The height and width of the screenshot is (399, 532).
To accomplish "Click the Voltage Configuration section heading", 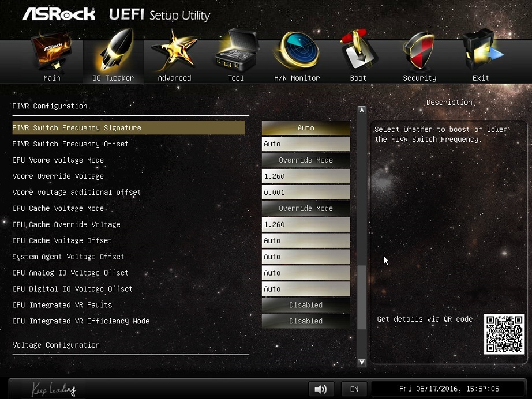I will [56, 345].
